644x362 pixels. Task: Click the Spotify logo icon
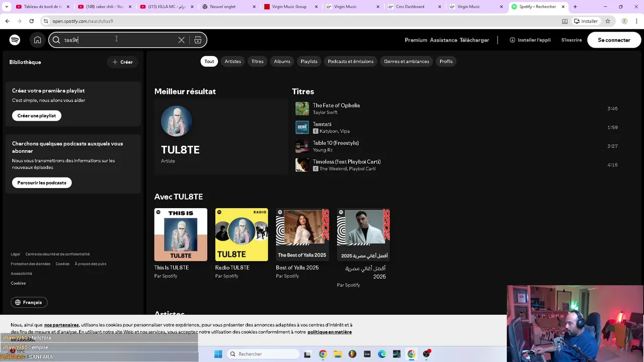(15, 40)
